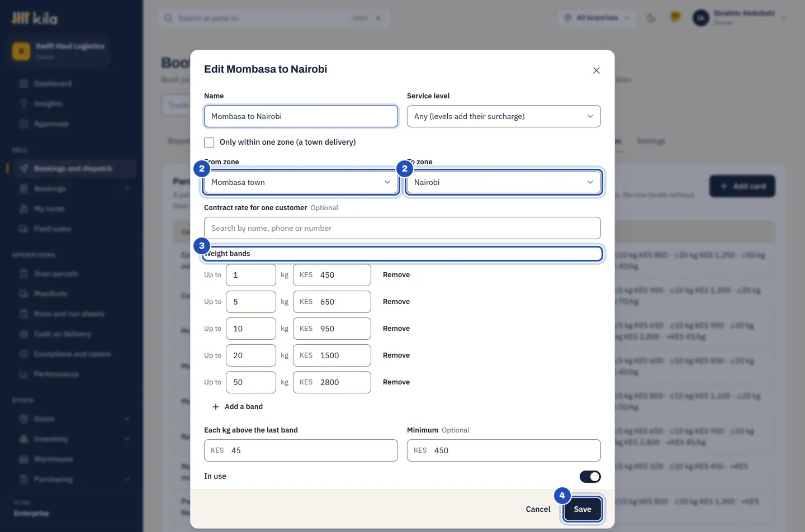Screen dimensions: 805x532
Task: Toggle the In use switch off
Action: 590,477
